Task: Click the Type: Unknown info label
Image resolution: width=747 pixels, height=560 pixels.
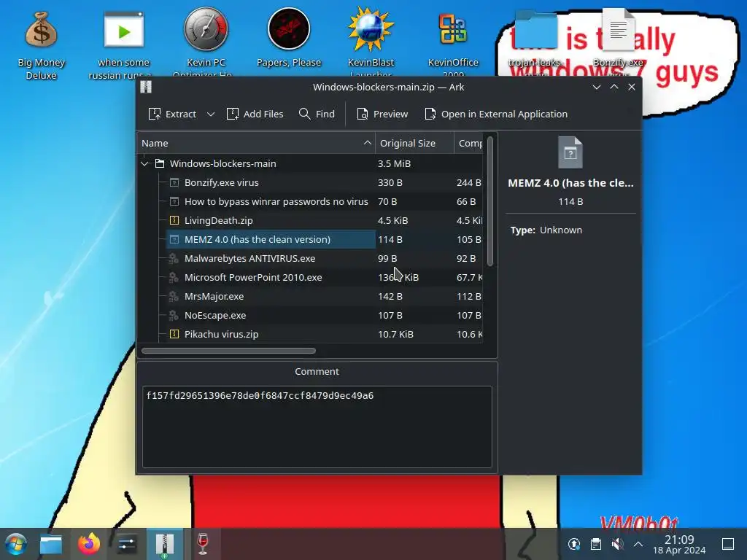Action: pyautogui.click(x=546, y=230)
